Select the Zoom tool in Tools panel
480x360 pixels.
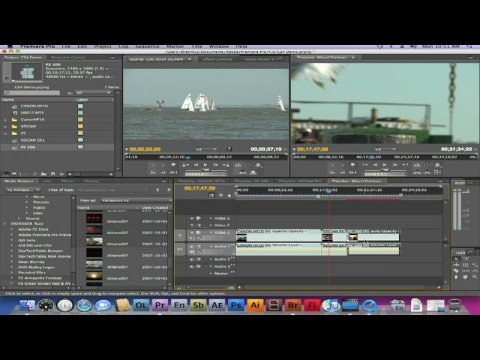point(474,277)
